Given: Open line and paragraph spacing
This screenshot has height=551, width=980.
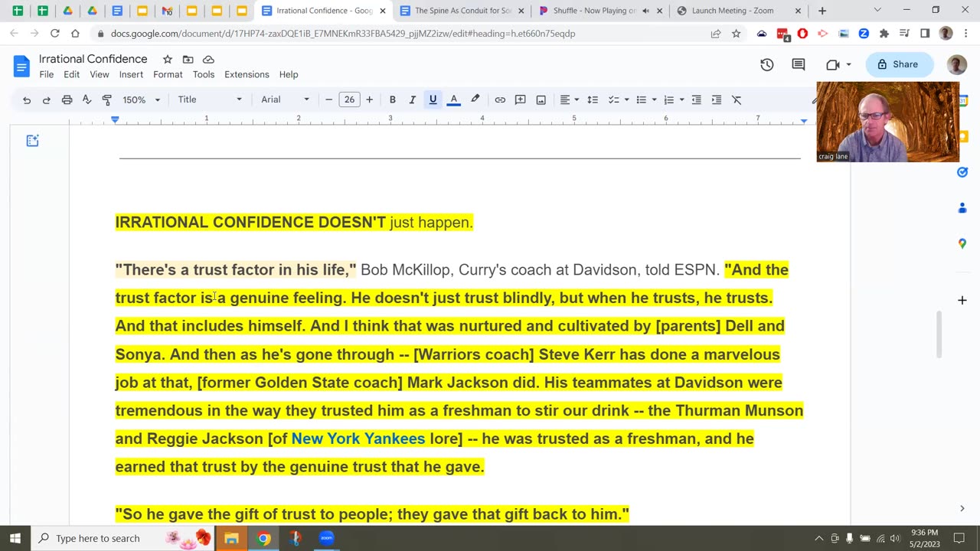Looking at the screenshot, I should point(592,99).
